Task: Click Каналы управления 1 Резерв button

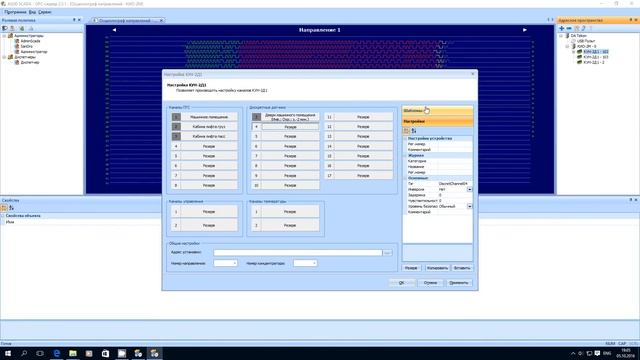Action: pyautogui.click(x=209, y=212)
